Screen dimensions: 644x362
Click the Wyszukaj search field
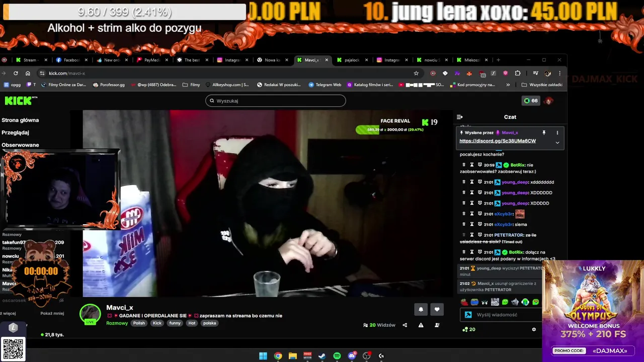tap(276, 101)
